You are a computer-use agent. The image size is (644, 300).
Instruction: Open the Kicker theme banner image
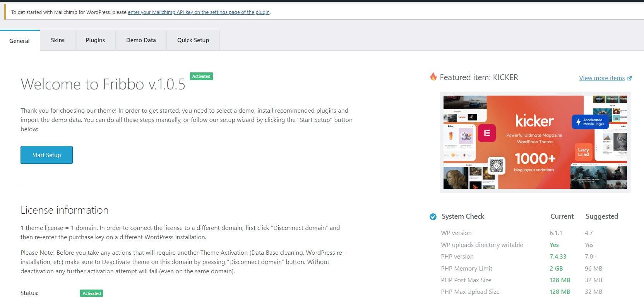click(535, 142)
